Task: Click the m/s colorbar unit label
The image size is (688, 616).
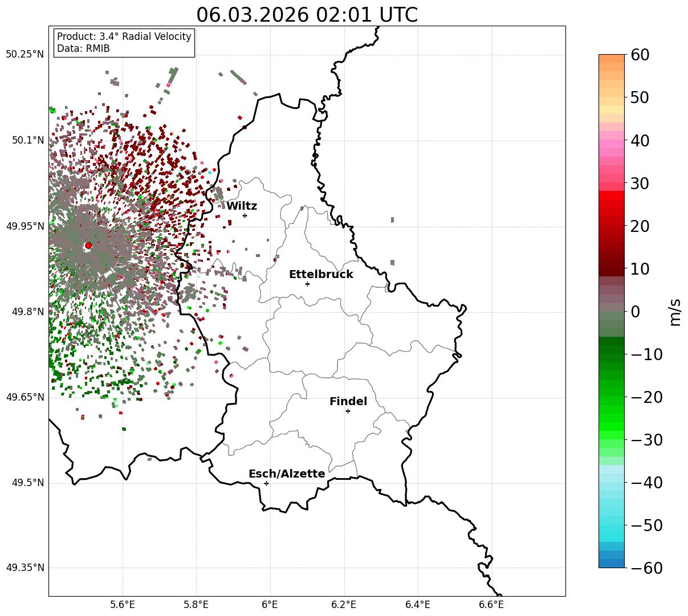Action: tap(675, 311)
